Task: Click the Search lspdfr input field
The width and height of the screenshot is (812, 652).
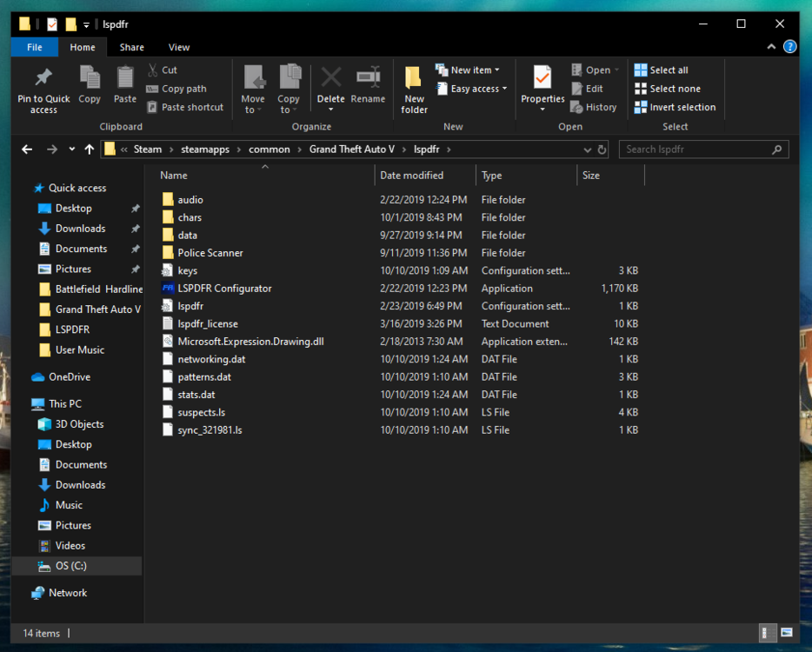Action: pyautogui.click(x=696, y=150)
